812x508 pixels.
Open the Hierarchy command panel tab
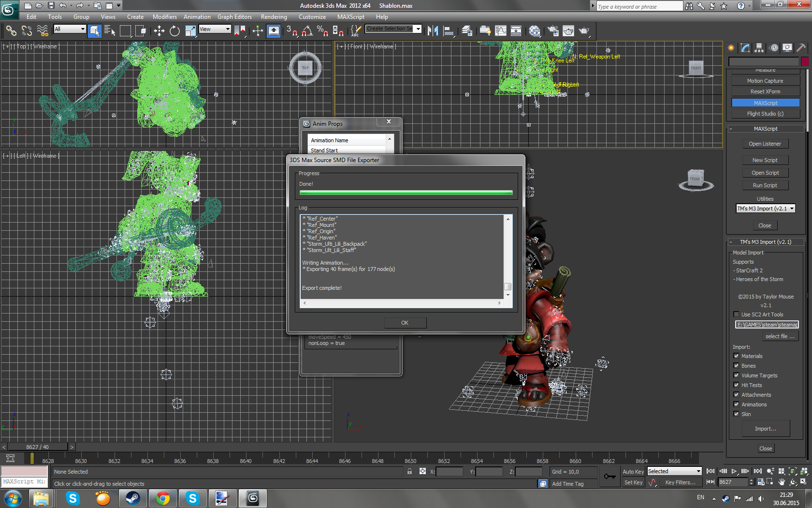[x=759, y=47]
